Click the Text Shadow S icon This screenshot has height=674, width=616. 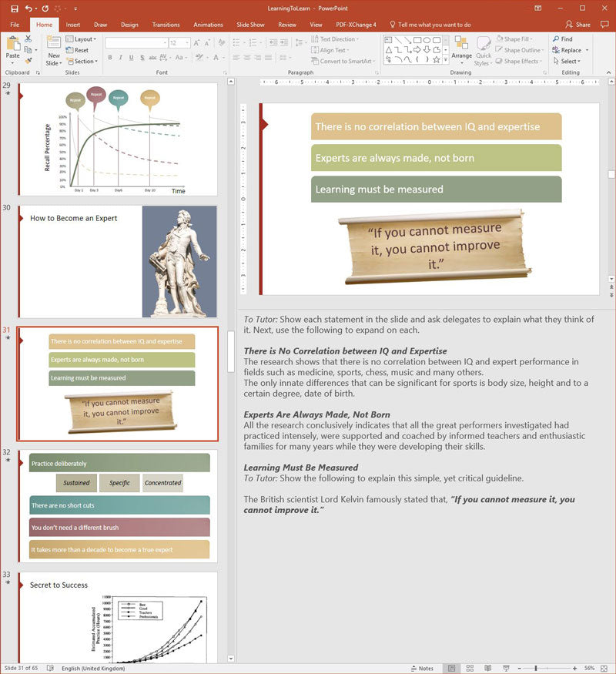142,58
